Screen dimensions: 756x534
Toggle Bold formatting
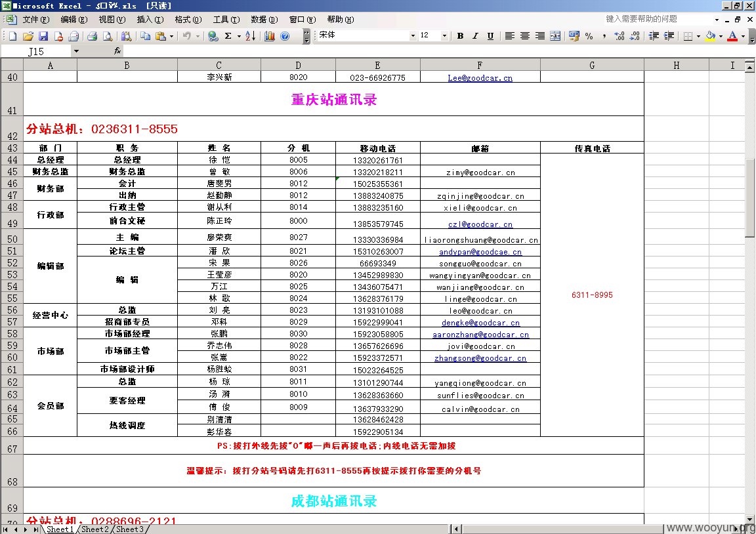pos(461,35)
